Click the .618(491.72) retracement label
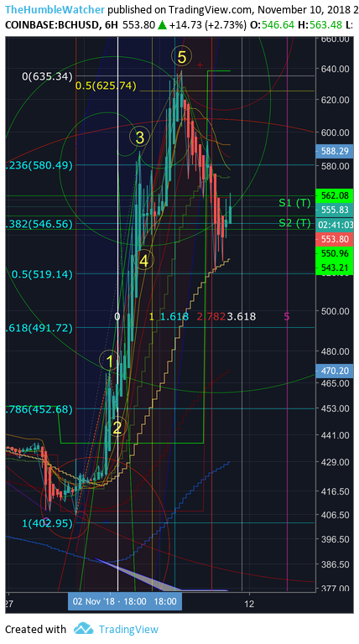Viewport: 359px width, 644px height. click(x=39, y=328)
